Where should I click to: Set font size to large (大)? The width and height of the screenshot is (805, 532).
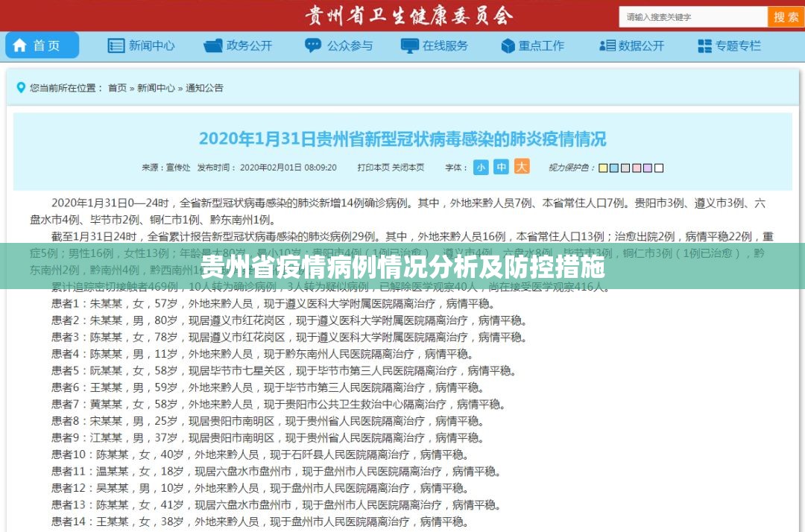(x=522, y=168)
